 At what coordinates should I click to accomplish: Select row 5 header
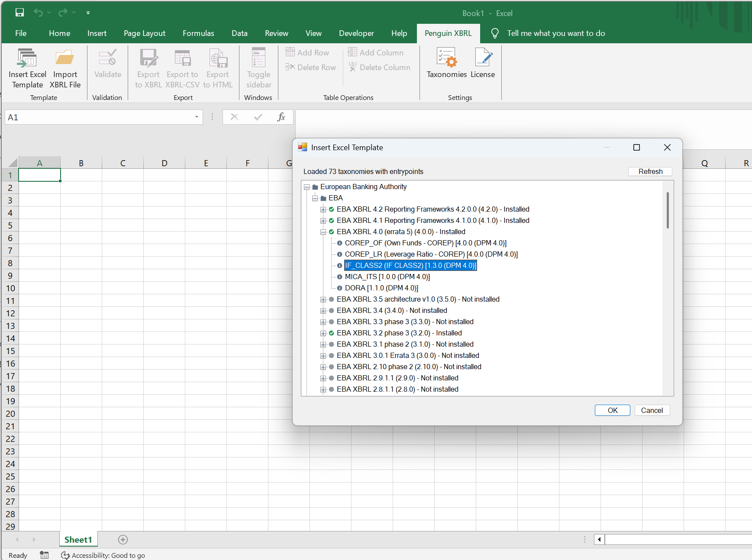[x=10, y=225]
